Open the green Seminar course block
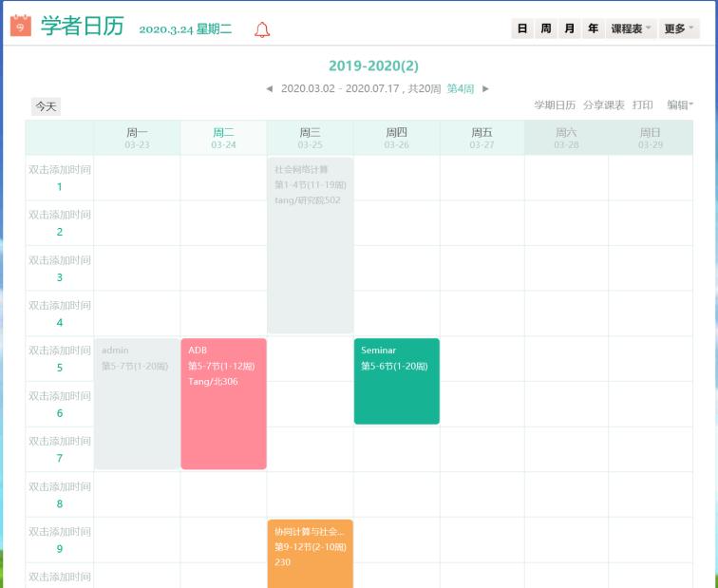The height and width of the screenshot is (588, 718). 396,381
